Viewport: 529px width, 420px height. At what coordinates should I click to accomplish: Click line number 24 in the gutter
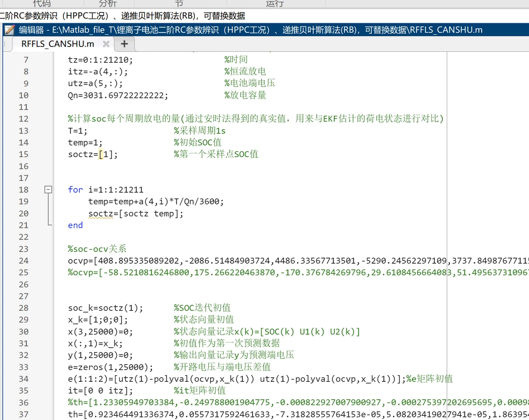23,261
